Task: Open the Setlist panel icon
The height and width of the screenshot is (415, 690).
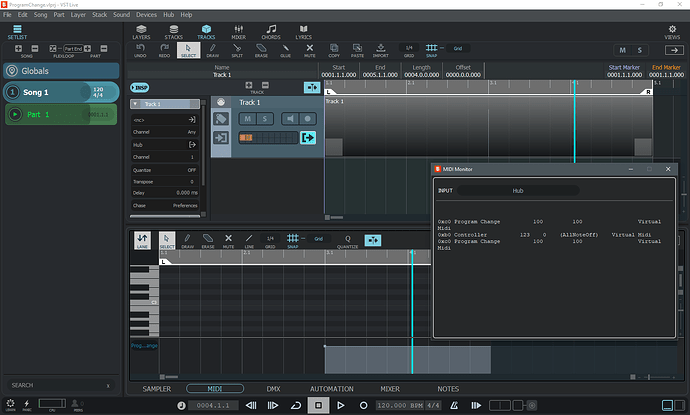Action: point(17,30)
